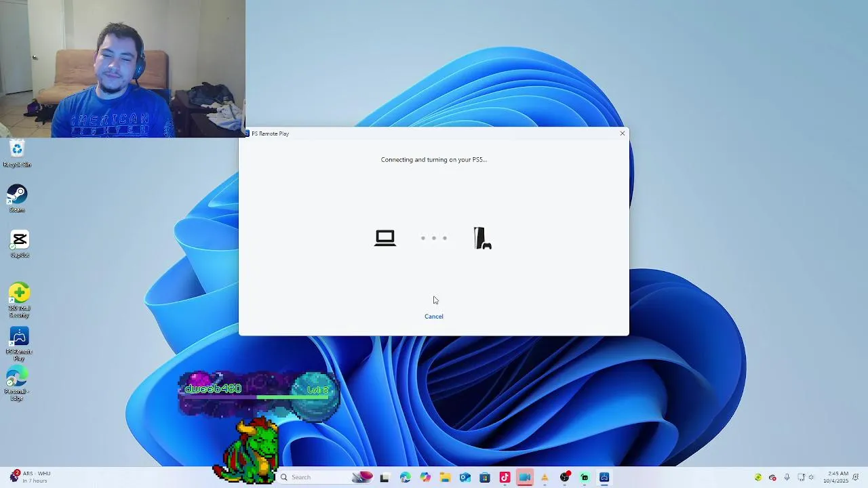Image resolution: width=868 pixels, height=488 pixels.
Task: Select the 360 Total Security desktop shortcut
Action: click(19, 300)
